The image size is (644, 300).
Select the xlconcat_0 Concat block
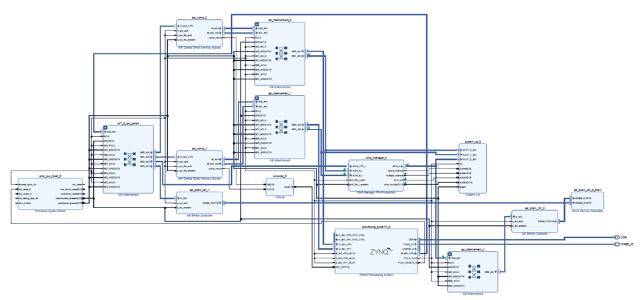click(279, 187)
